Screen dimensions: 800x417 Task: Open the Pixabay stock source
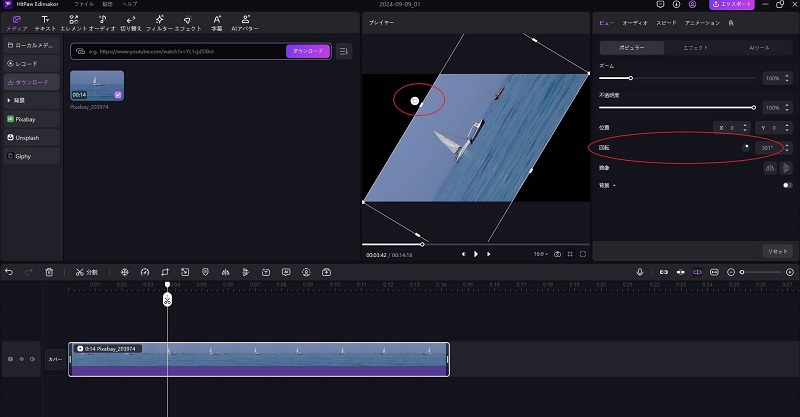tap(31, 119)
